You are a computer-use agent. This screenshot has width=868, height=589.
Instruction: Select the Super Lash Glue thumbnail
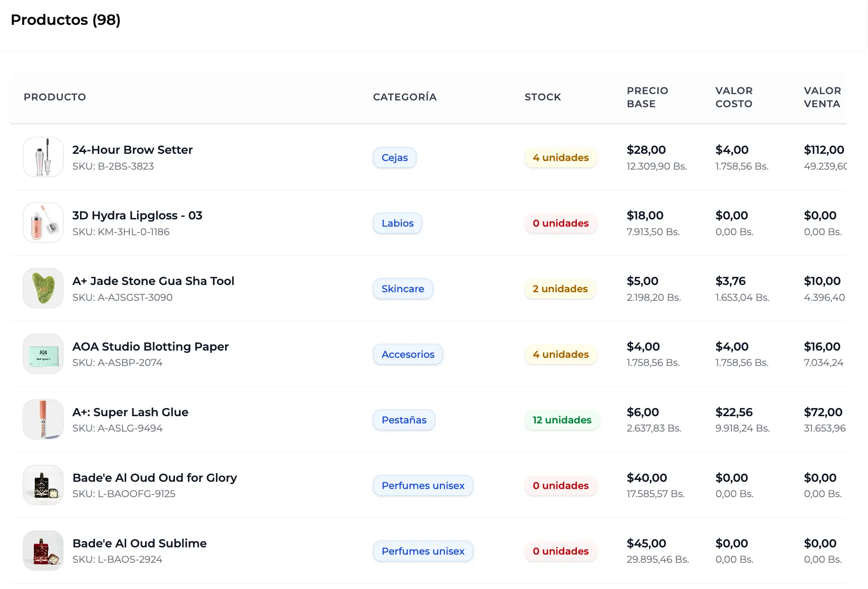[x=43, y=419]
